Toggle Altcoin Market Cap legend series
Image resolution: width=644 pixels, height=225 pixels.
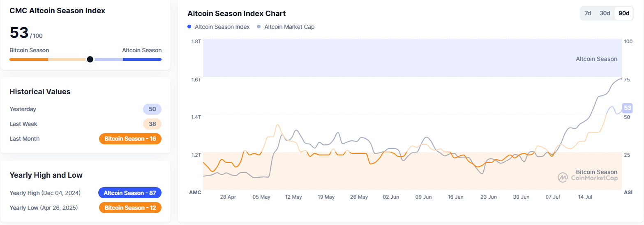tap(289, 27)
